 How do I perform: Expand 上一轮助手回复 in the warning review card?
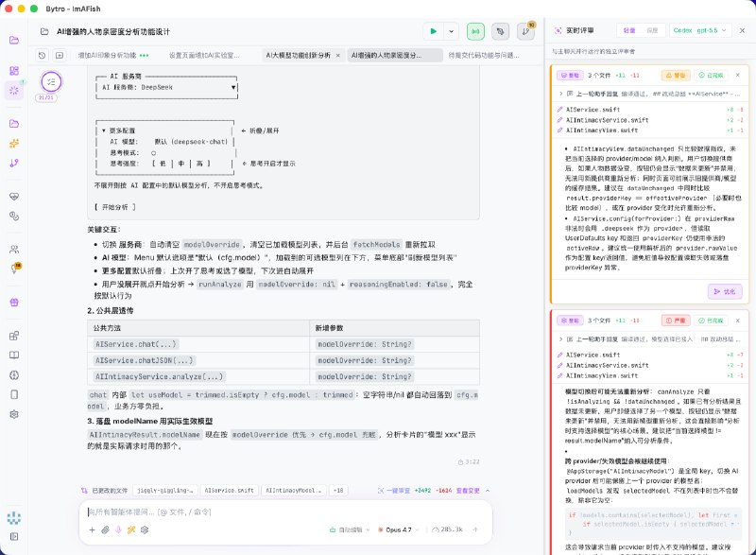[650, 94]
